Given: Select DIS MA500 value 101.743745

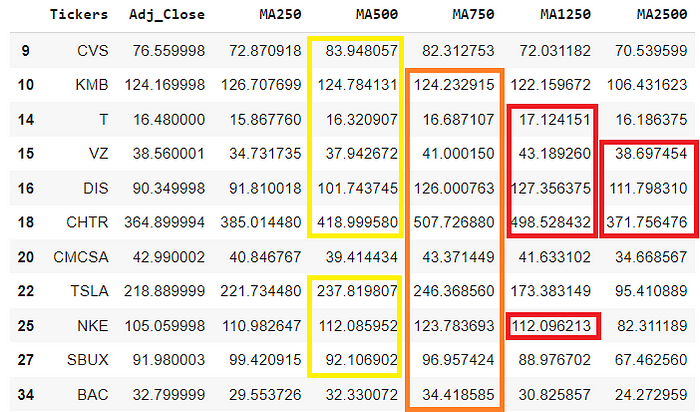Looking at the screenshot, I should click(x=358, y=188).
